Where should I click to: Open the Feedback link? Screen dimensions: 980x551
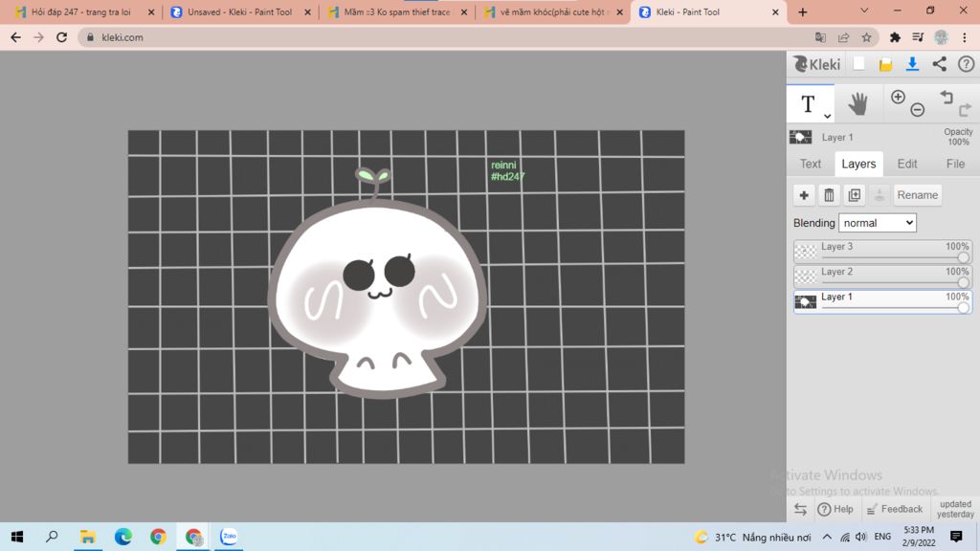pyautogui.click(x=895, y=509)
